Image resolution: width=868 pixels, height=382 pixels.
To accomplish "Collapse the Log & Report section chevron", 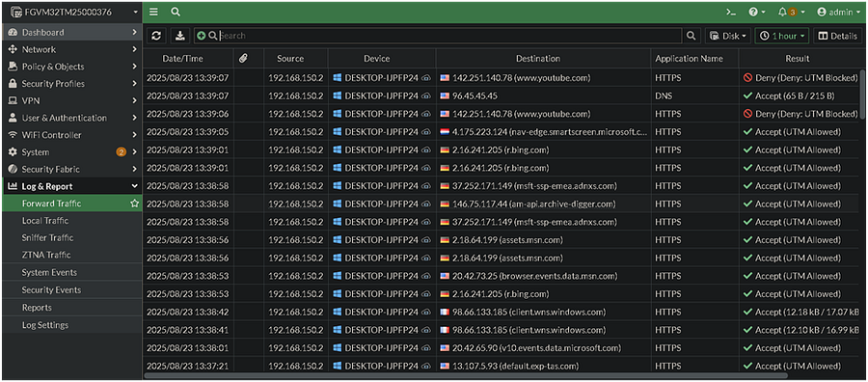I will (x=134, y=186).
